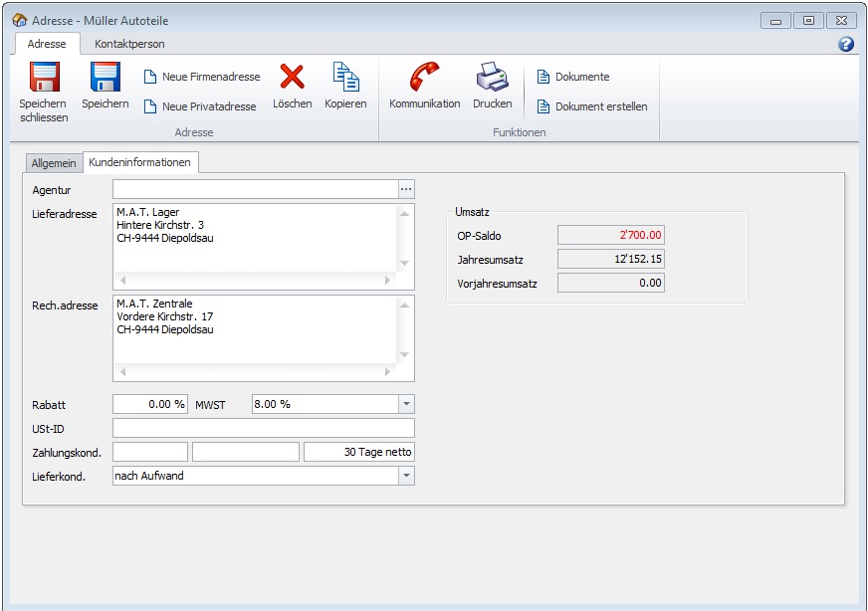Click the Speichern schliessen icon
The width and height of the screenshot is (868, 611).
pyautogui.click(x=44, y=78)
